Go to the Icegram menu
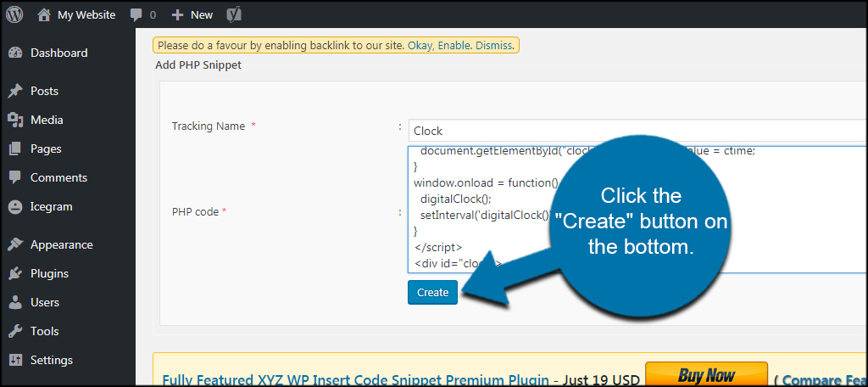The image size is (868, 387). [51, 206]
